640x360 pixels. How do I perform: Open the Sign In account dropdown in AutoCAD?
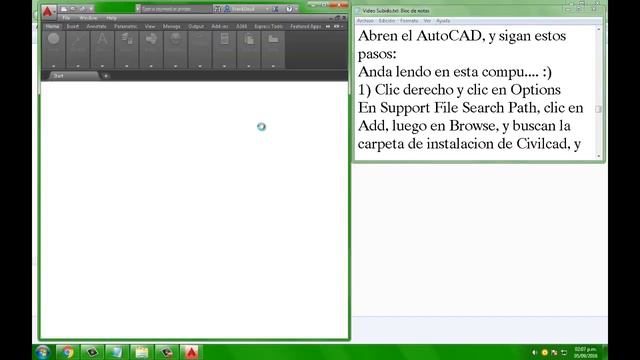tap(247, 9)
